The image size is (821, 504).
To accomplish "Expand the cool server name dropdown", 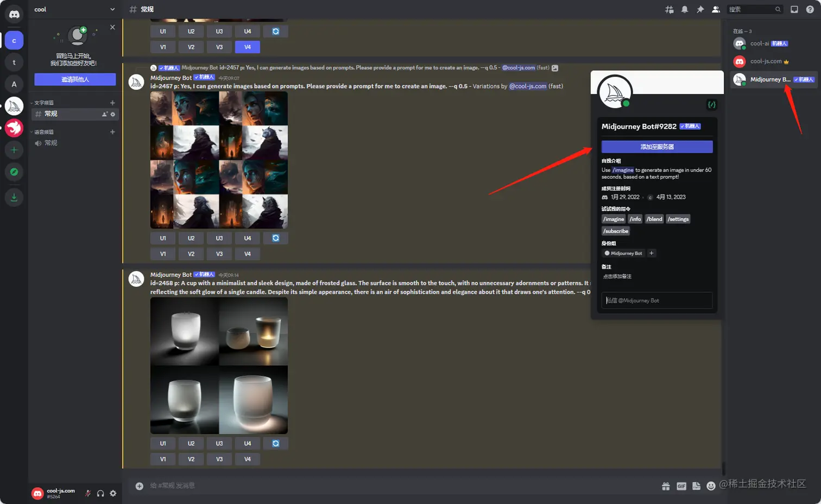I will tap(112, 9).
